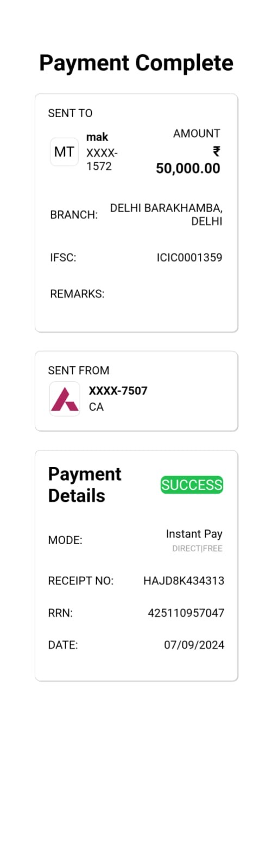This screenshot has height=868, width=272.
Task: Select the branch DELHI BARAKHAMBA, DELHI text
Action: (x=166, y=215)
